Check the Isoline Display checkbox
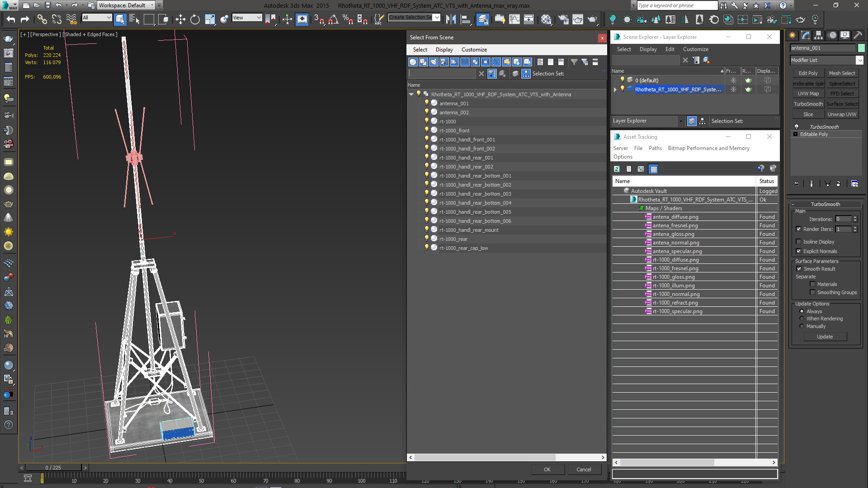Image resolution: width=868 pixels, height=488 pixels. click(x=798, y=242)
